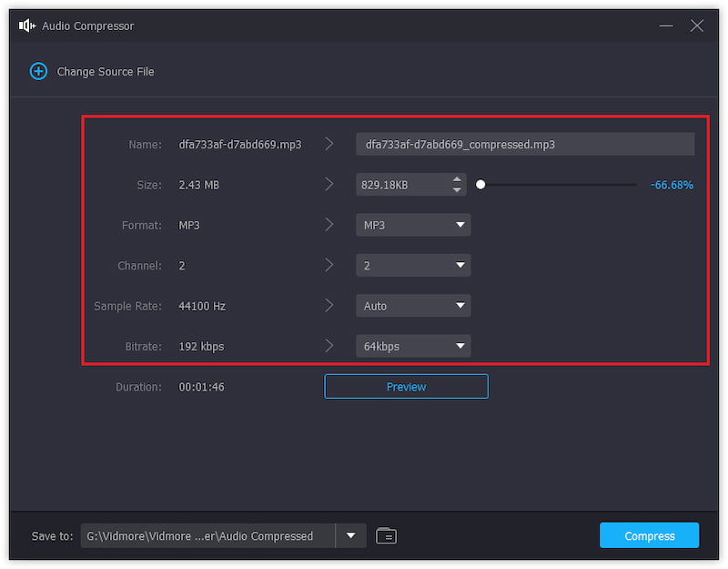The width and height of the screenshot is (728, 569).
Task: Click the Change Source File label
Action: click(x=106, y=72)
